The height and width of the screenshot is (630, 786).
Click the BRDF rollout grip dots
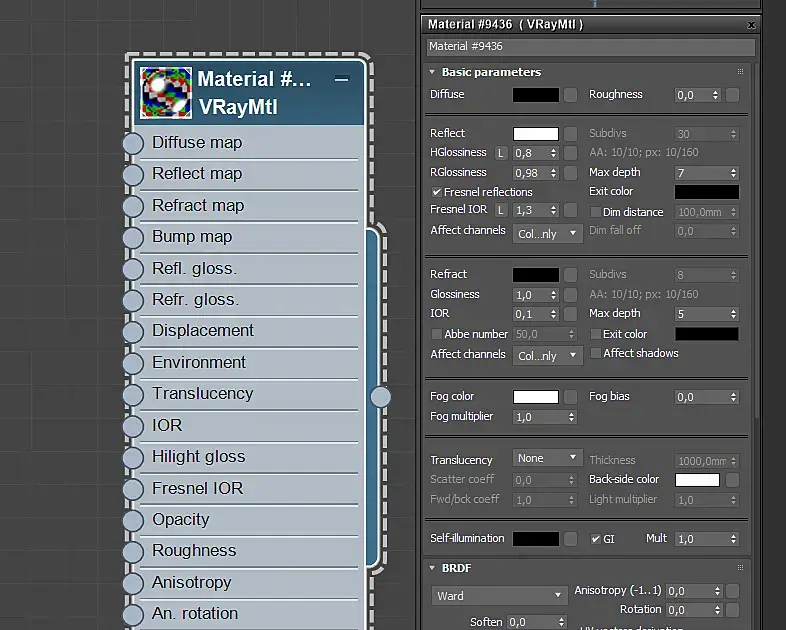point(740,568)
